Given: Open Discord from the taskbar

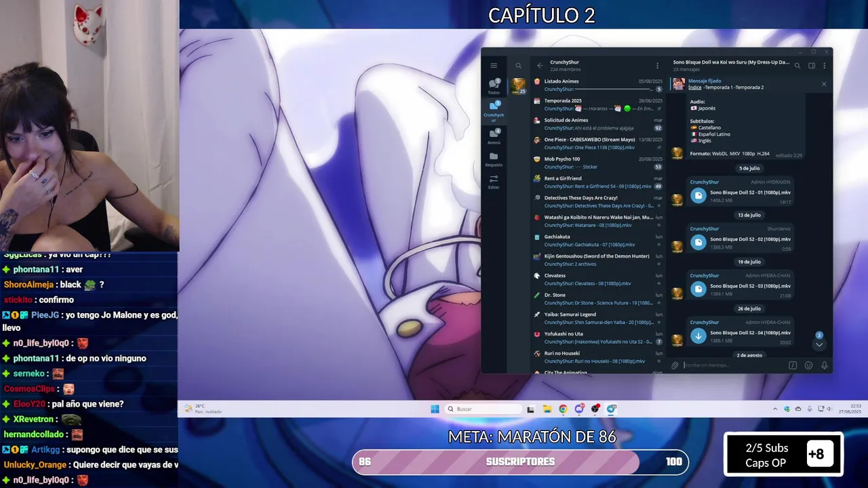Looking at the screenshot, I should [x=579, y=409].
